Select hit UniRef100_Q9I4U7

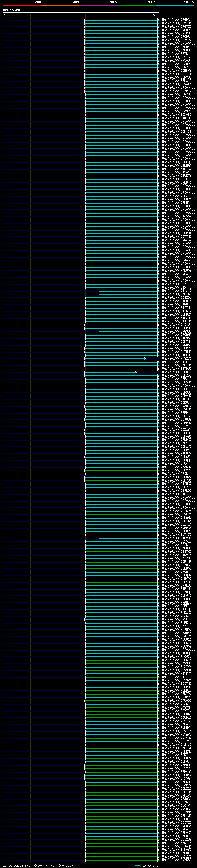176,738
